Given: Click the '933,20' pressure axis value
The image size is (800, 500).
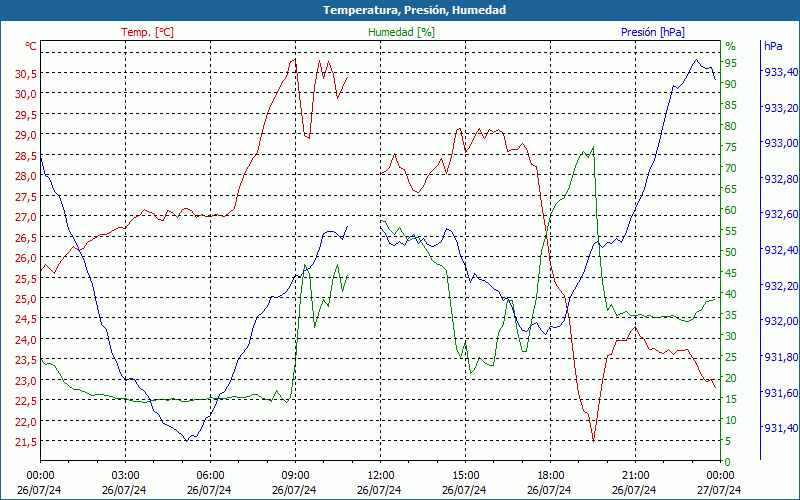Looking at the screenshot, I should (x=781, y=108).
